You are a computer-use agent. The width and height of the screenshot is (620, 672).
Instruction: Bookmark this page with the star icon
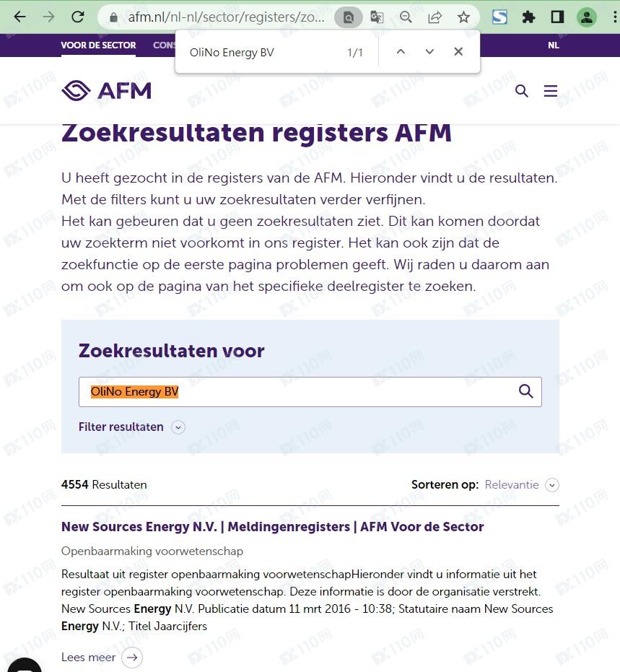coord(463,17)
